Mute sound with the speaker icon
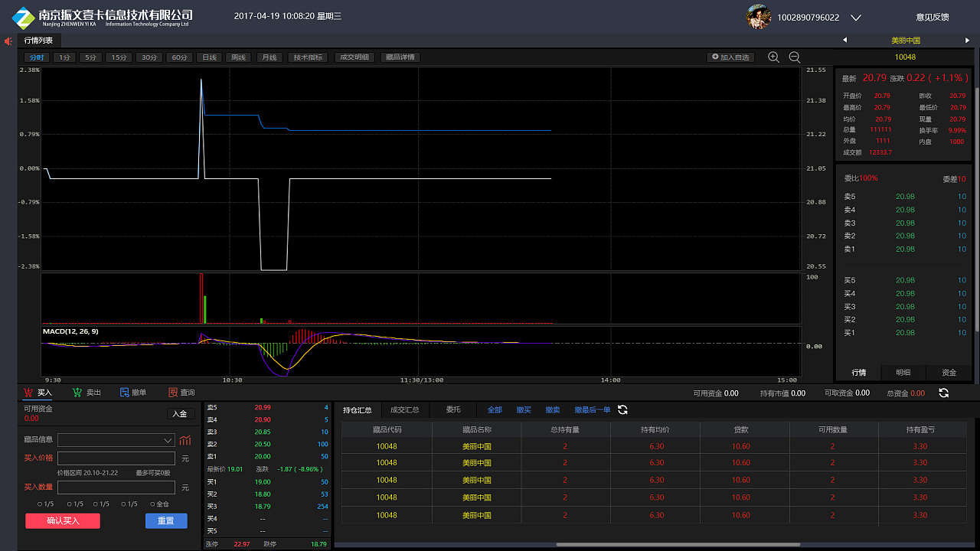The height and width of the screenshot is (551, 980). [8, 41]
